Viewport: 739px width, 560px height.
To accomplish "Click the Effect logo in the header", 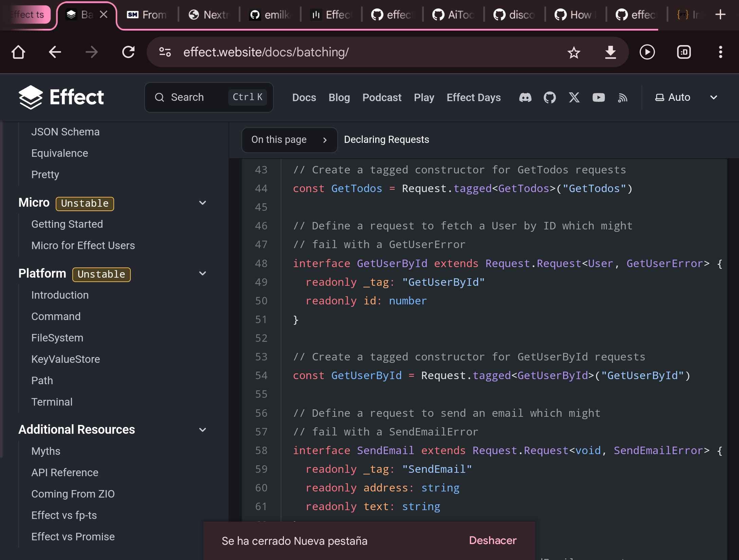I will (x=62, y=97).
